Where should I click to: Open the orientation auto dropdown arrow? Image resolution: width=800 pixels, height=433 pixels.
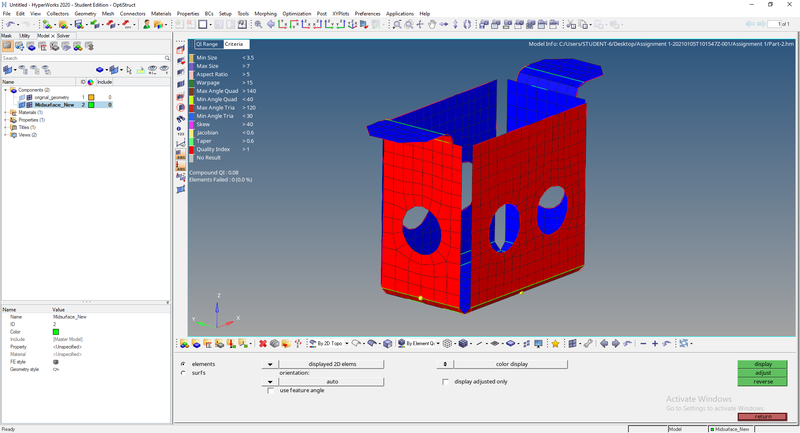270,381
